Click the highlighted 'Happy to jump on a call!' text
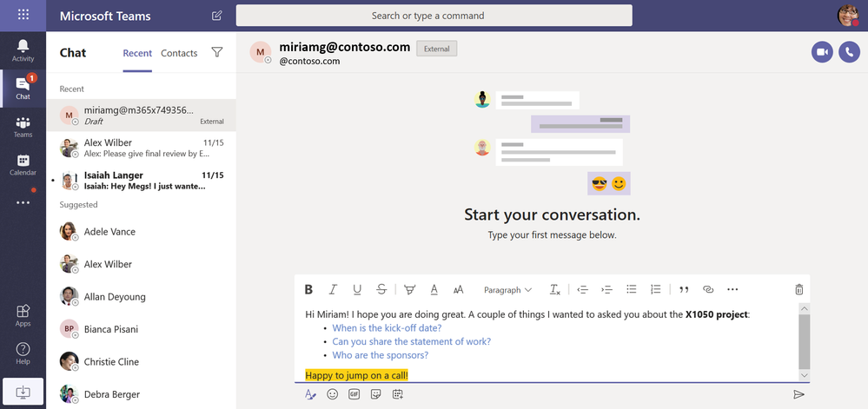The image size is (868, 409). point(357,376)
